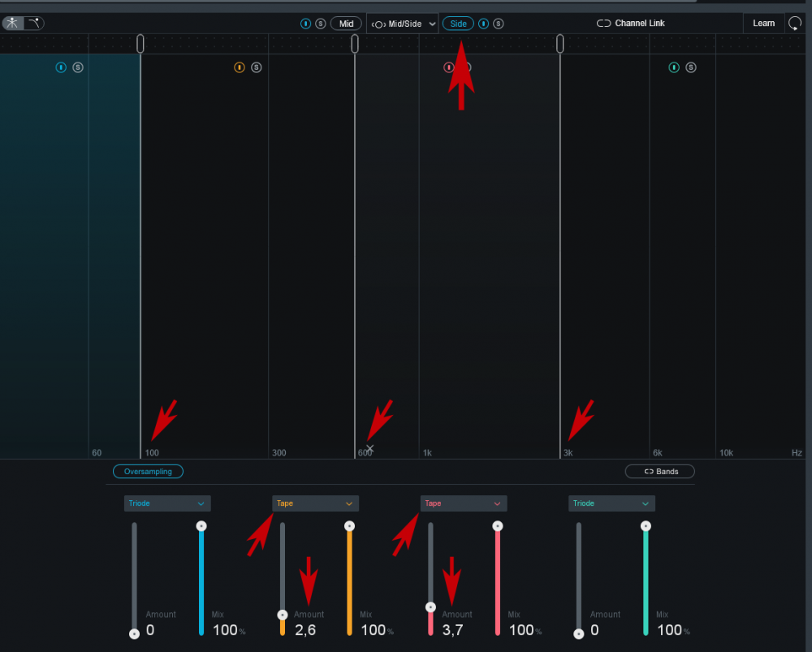Screen dimensions: 812x652
Task: Click the blue band Mix slider knob
Action: (x=201, y=526)
